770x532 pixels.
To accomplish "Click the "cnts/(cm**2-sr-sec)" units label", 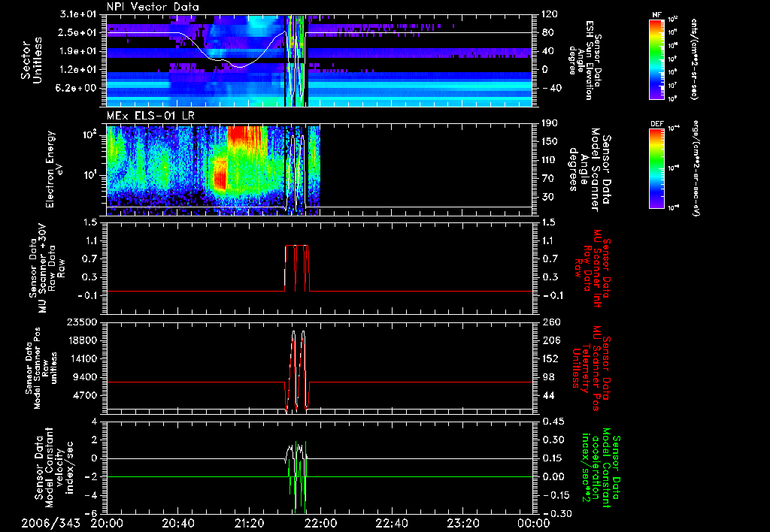I will (694, 59).
